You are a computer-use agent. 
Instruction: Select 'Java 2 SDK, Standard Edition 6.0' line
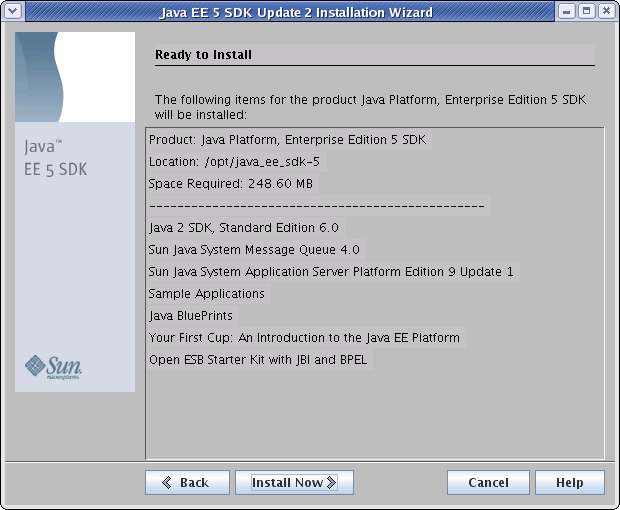pyautogui.click(x=244, y=228)
